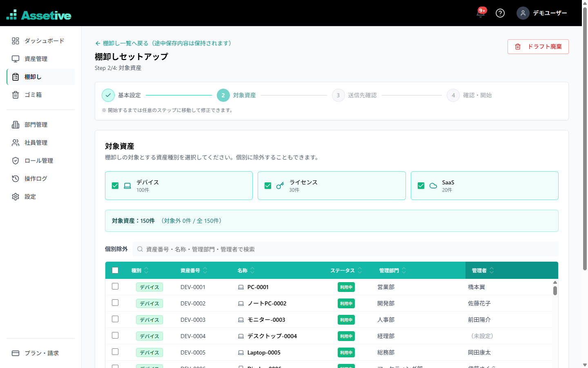Sort the table by 資産番号 column
The height and width of the screenshot is (368, 588).
tap(194, 270)
